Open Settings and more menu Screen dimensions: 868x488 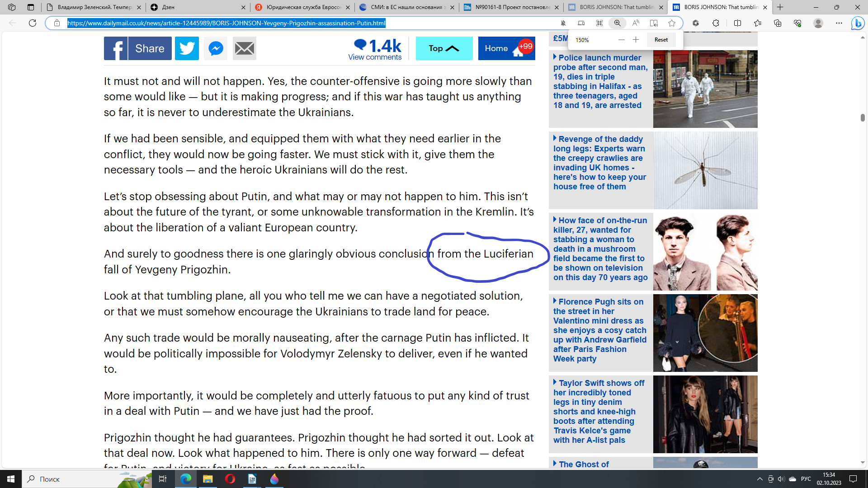(x=839, y=23)
